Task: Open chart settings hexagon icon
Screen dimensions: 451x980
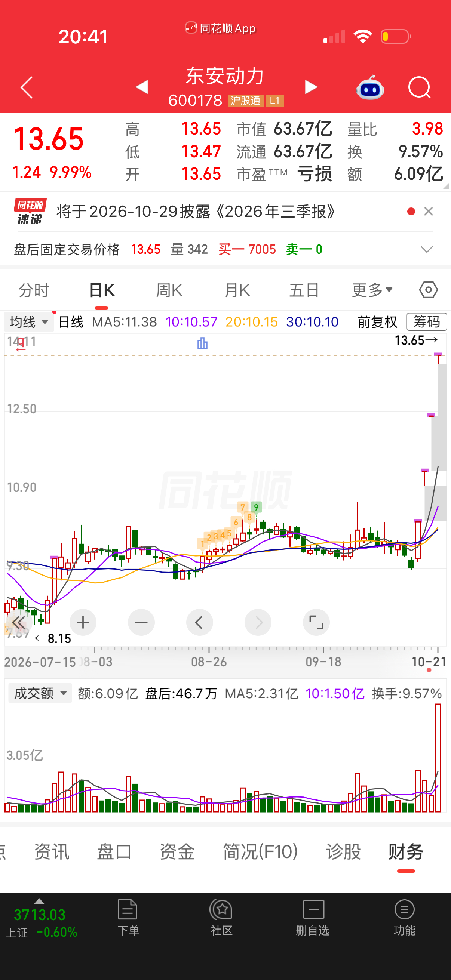Action: pos(429,290)
